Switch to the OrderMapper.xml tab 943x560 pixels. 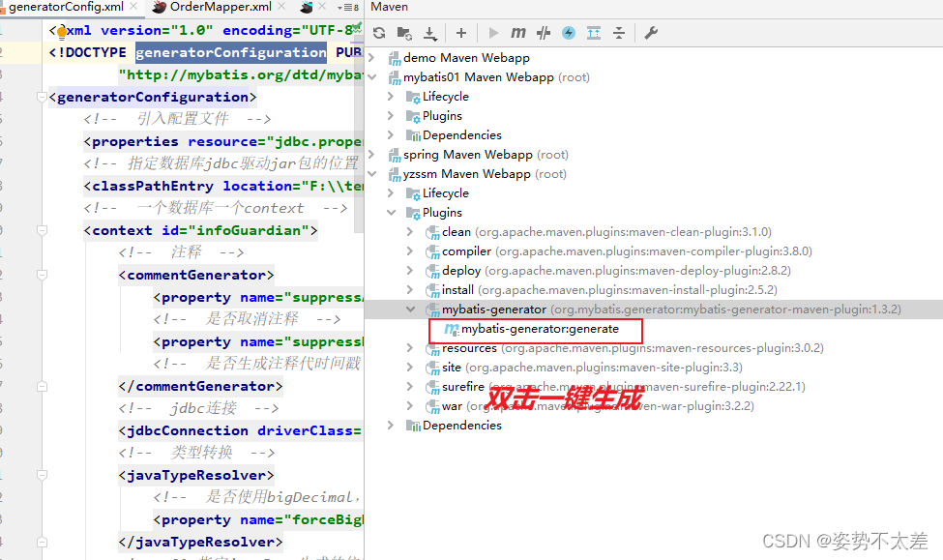(221, 7)
